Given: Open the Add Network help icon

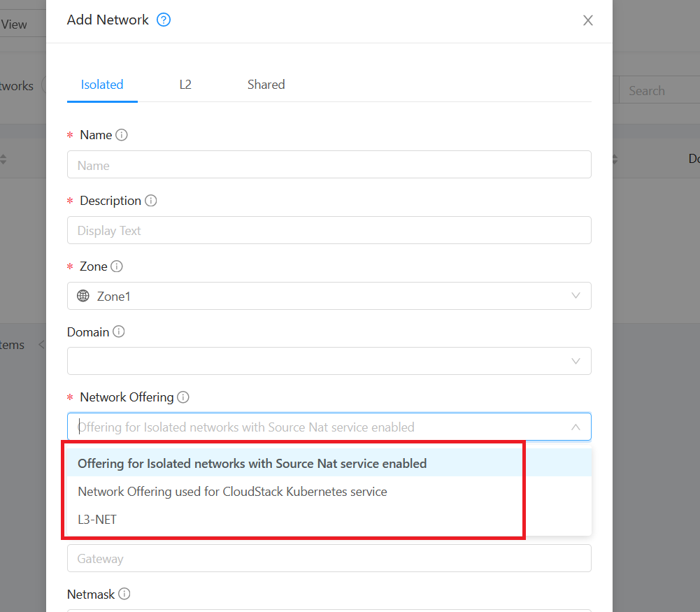Looking at the screenshot, I should click(x=163, y=20).
